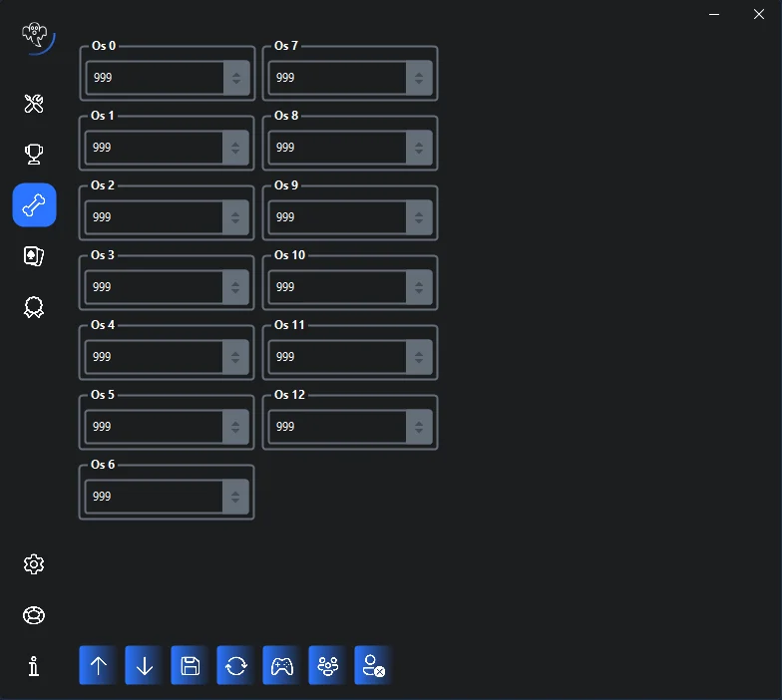Open the trophy section in sidebar
The height and width of the screenshot is (700, 782).
point(34,155)
